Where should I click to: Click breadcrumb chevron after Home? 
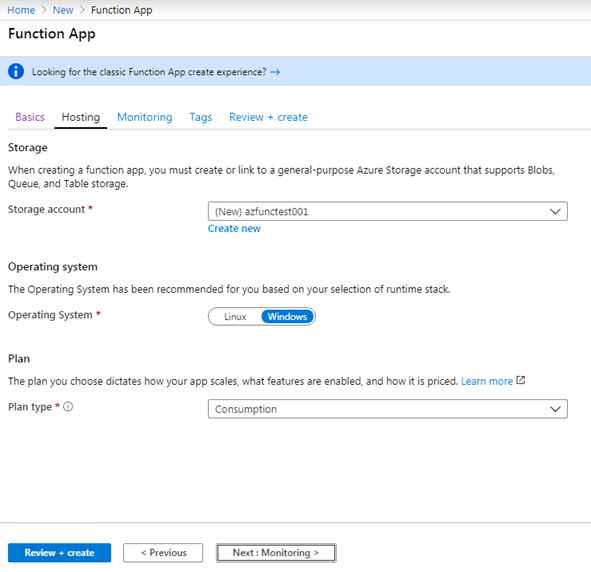tap(44, 10)
